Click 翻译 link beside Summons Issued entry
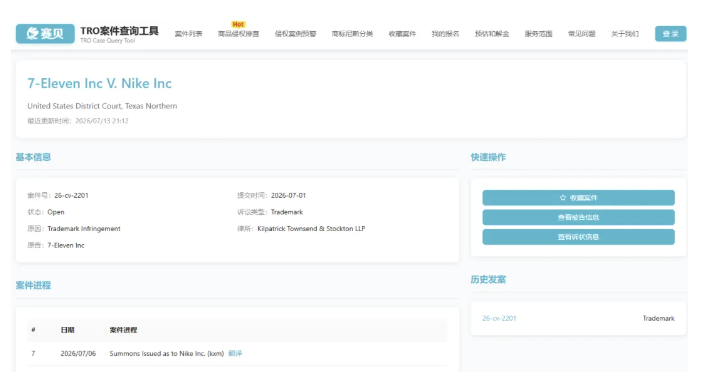The width and height of the screenshot is (708, 385). click(235, 353)
